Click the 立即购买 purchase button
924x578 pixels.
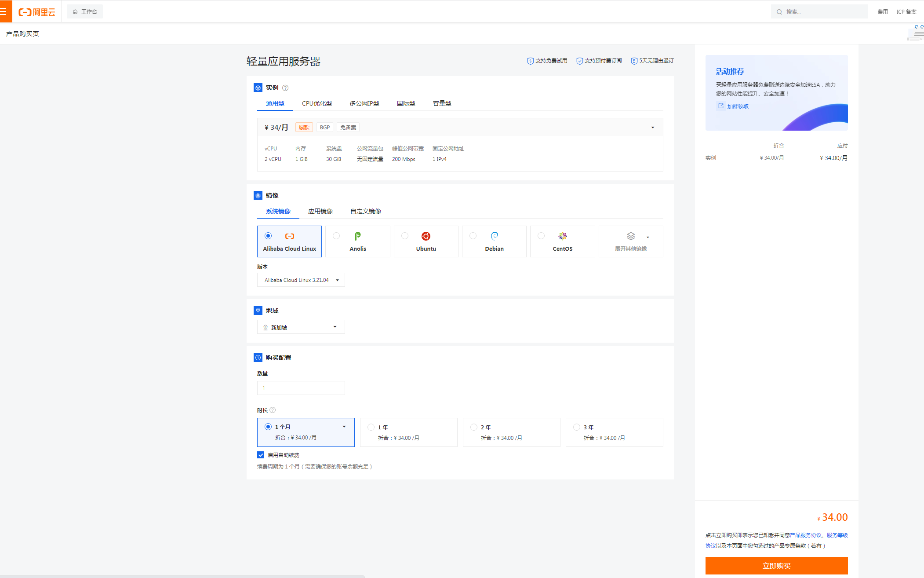pyautogui.click(x=776, y=566)
